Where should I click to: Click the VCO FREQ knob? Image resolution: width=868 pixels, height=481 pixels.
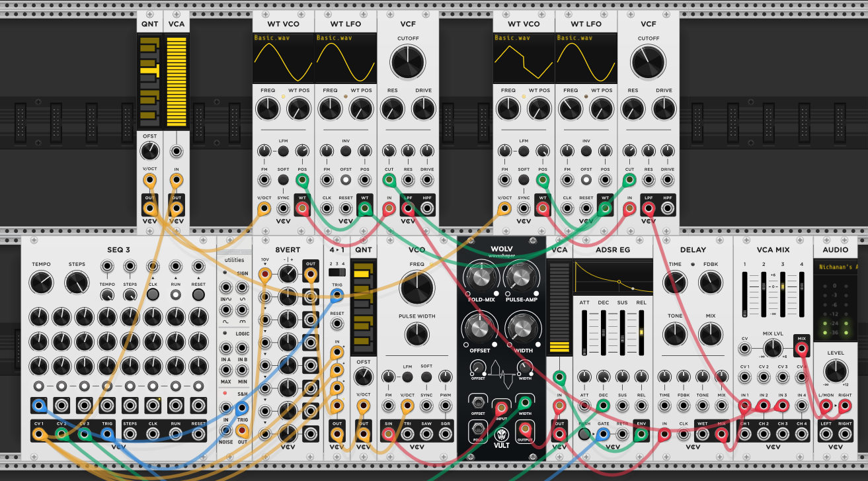click(416, 287)
